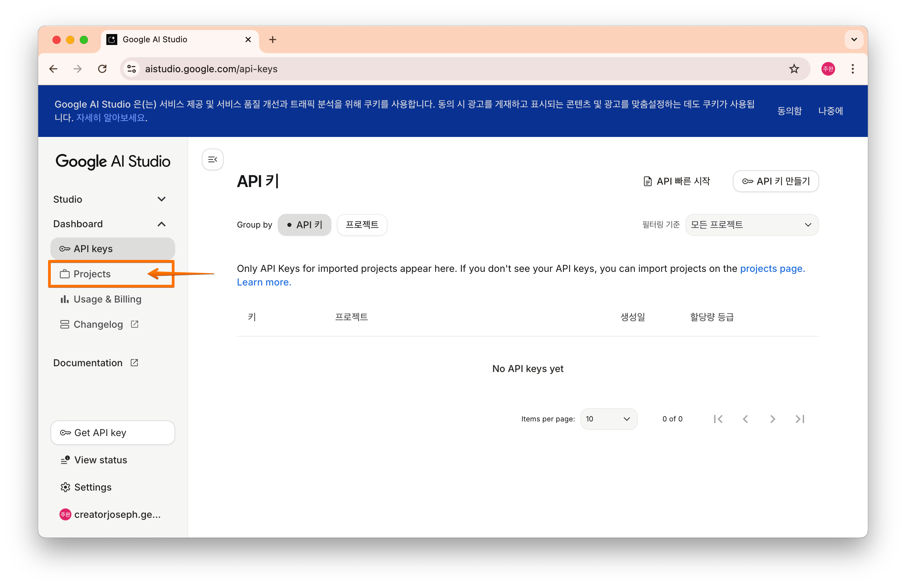
Task: Click the API 키 만들기 button
Action: 775,181
